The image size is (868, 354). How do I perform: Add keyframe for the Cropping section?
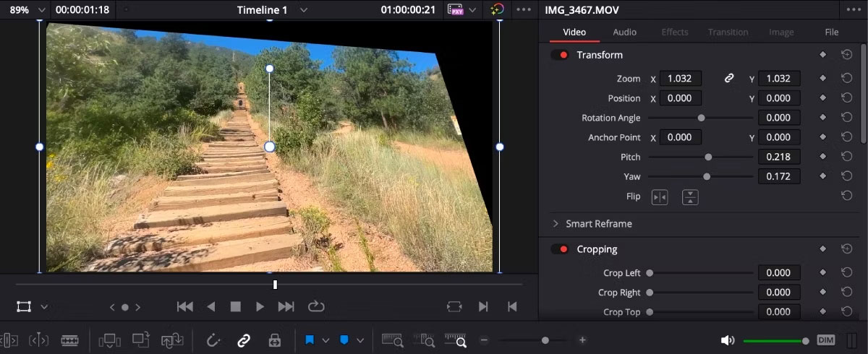pos(822,249)
